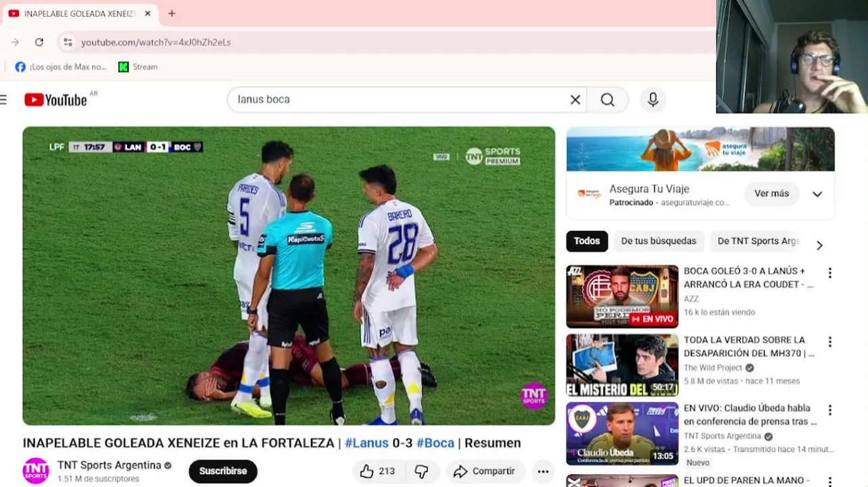Open TODA LA VERDAD SOBRE MH370 title
The height and width of the screenshot is (487, 868).
click(748, 346)
